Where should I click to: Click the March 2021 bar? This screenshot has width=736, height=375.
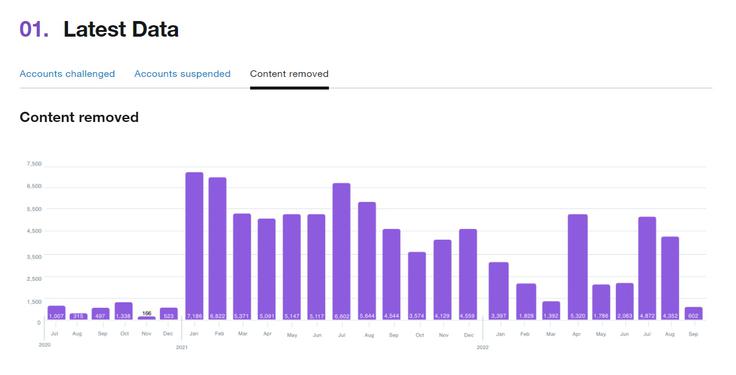(x=242, y=267)
